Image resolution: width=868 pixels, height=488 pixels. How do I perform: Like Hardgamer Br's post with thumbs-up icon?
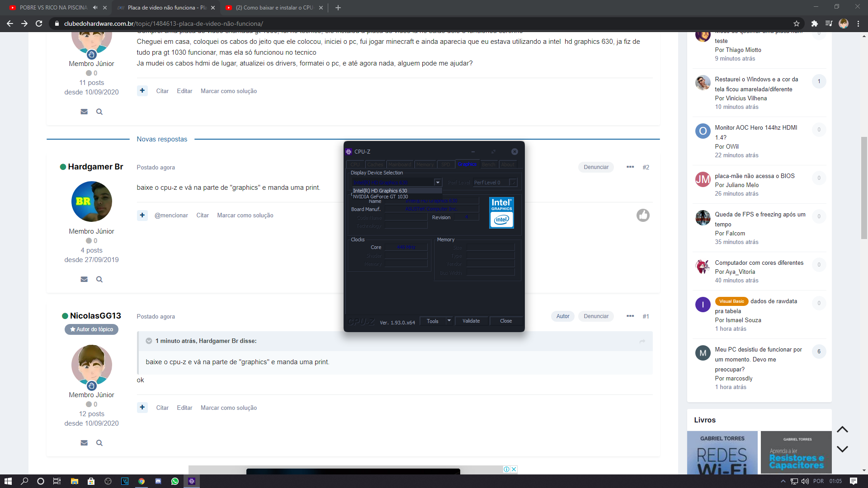point(643,215)
